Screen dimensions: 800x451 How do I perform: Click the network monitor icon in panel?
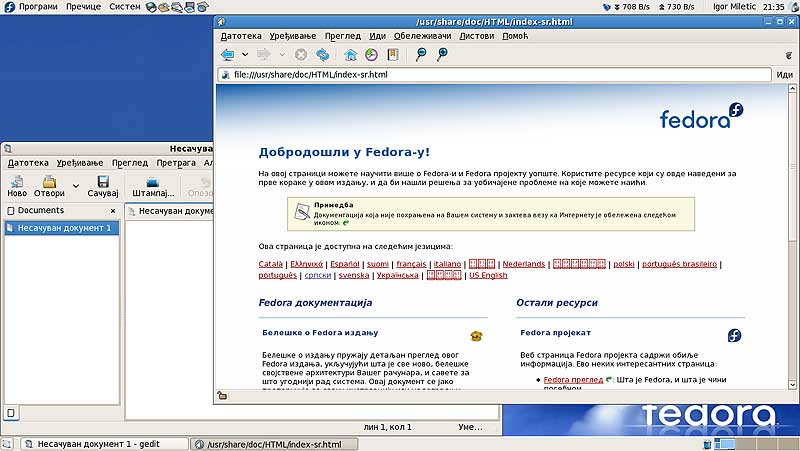click(607, 7)
